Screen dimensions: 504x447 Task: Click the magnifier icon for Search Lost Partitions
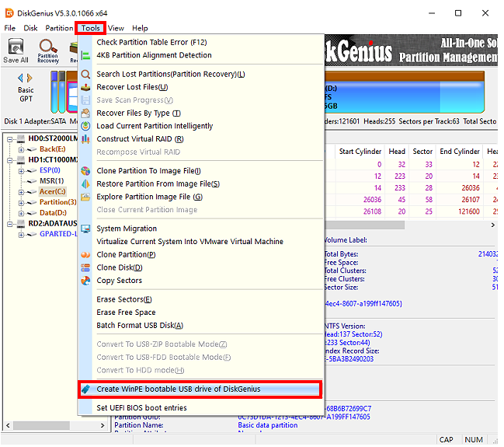(x=85, y=75)
